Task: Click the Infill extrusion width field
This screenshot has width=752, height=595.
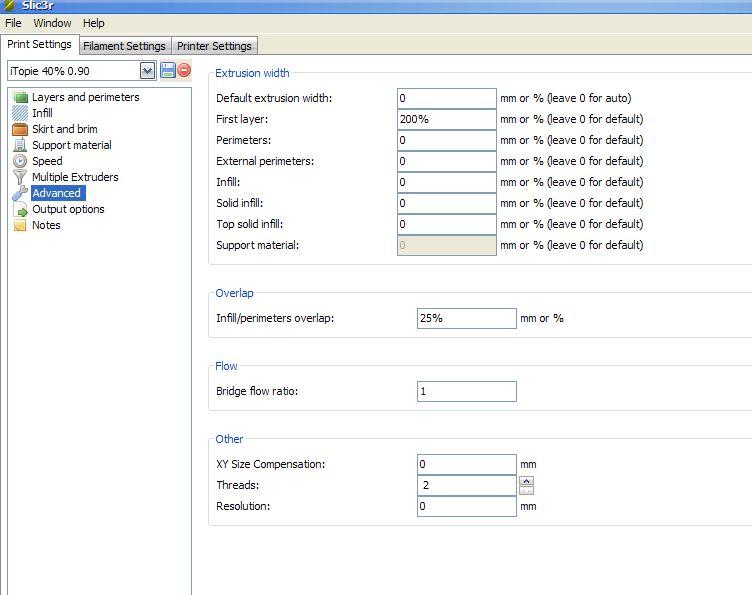Action: (446, 183)
